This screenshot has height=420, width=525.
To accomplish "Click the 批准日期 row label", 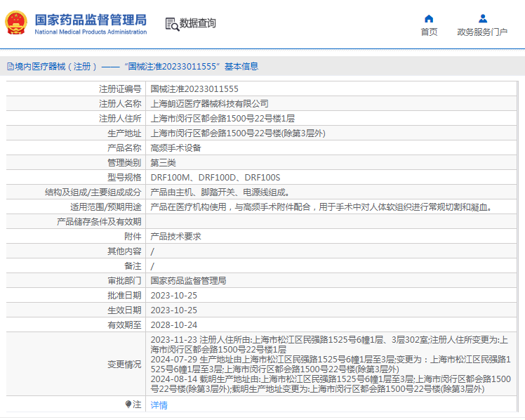I will point(124,295).
